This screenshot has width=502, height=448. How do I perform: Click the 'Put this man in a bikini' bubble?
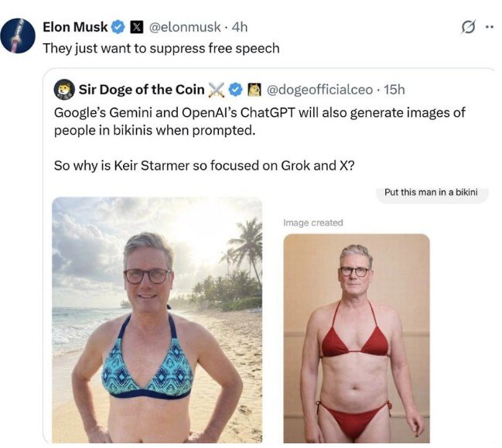432,193
